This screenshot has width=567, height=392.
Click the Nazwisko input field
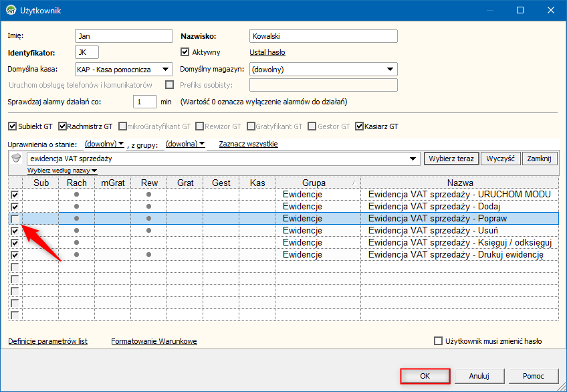click(x=323, y=36)
